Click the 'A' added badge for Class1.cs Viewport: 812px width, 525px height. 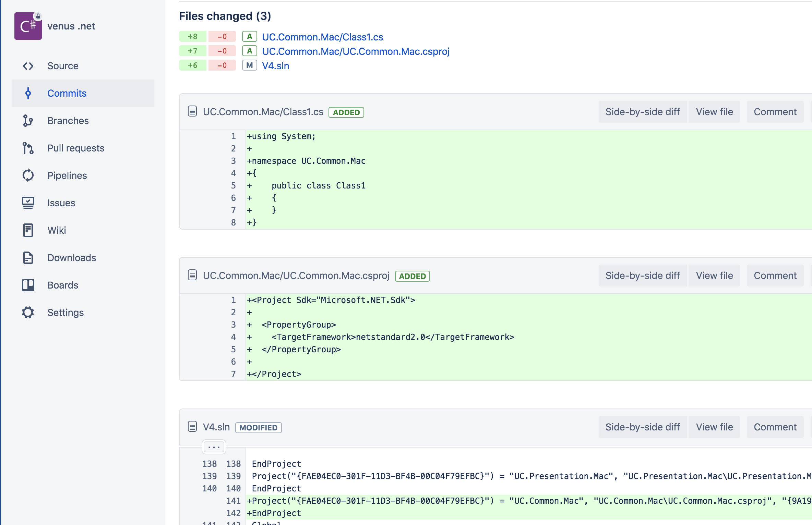[x=250, y=36]
